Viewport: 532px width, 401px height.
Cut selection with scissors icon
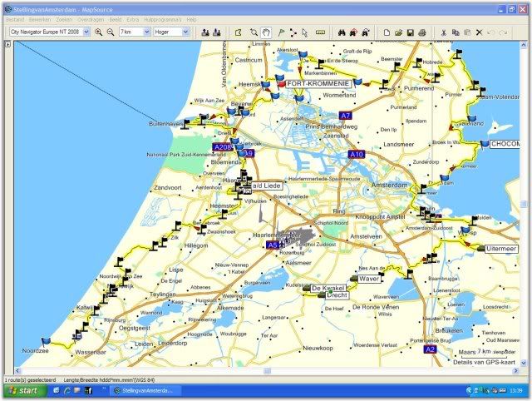443,32
